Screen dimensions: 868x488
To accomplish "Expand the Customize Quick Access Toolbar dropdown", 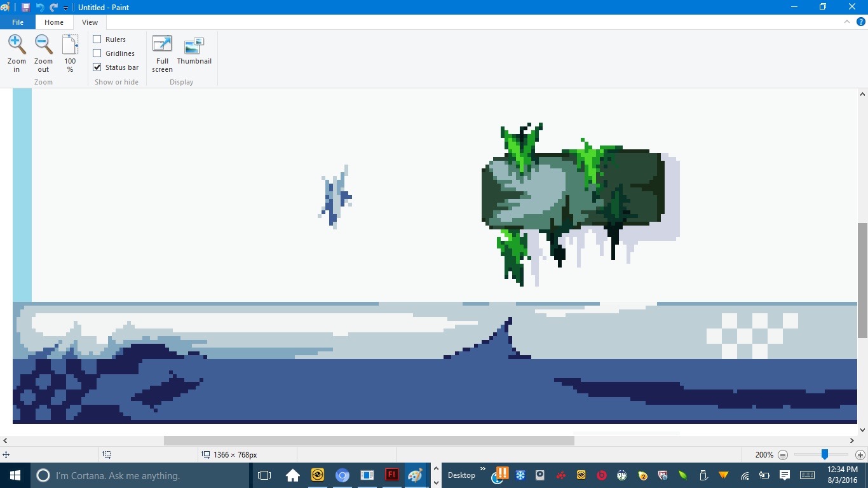I will (x=65, y=8).
